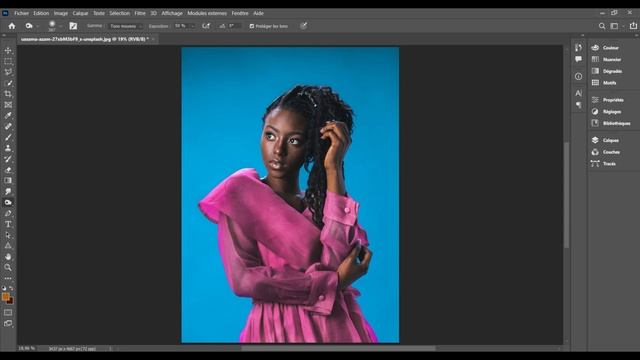
Task: Select the Frame tool
Action: click(8, 105)
